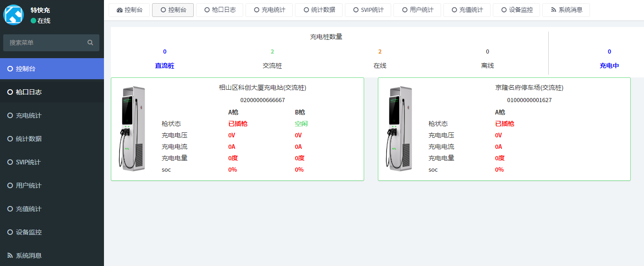Viewport: 644px width, 266px height.
Task: Open 用户统计 from the sidebar menu
Action: click(28, 185)
